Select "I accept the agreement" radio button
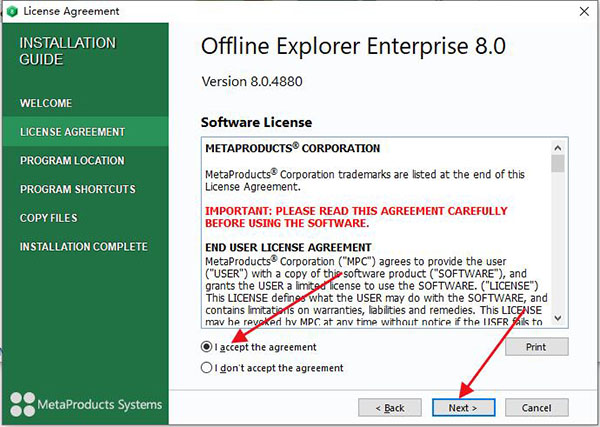 206,347
